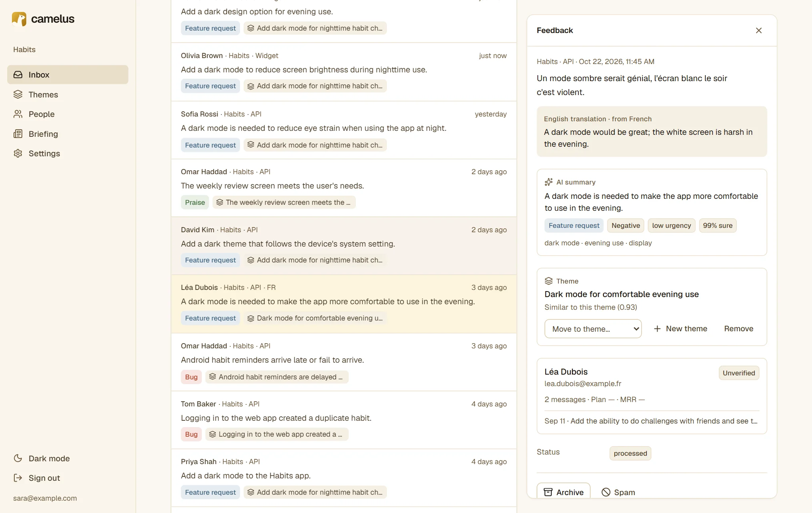Open David Kim's dark theme feedback
The width and height of the screenshot is (812, 513).
pos(344,246)
